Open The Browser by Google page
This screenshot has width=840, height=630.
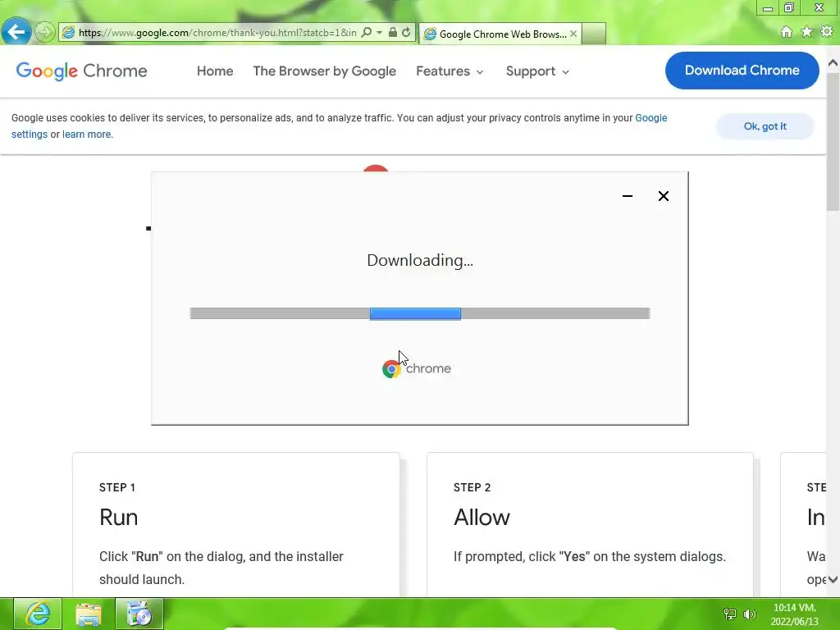coord(325,71)
